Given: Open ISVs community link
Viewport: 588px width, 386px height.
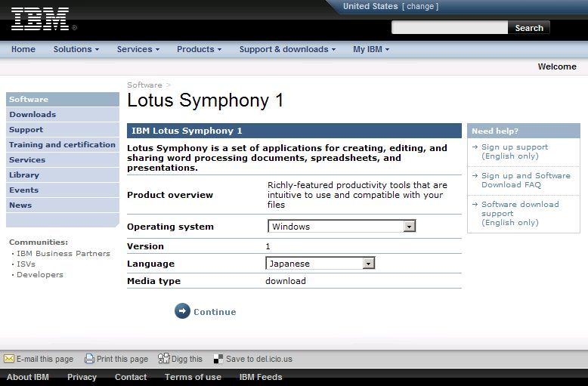Looking at the screenshot, I should click(26, 264).
